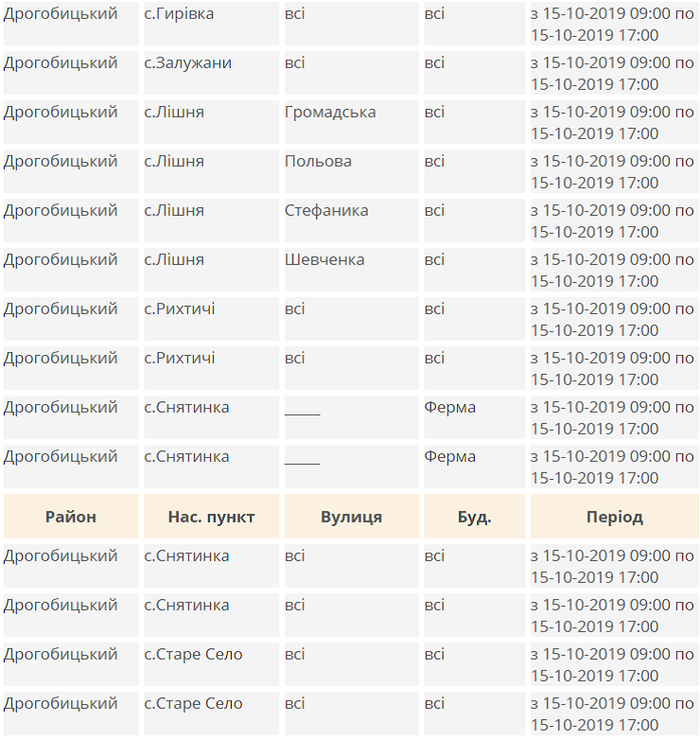Click с.Лішня in the Польова row
700x740 pixels.
(x=174, y=162)
